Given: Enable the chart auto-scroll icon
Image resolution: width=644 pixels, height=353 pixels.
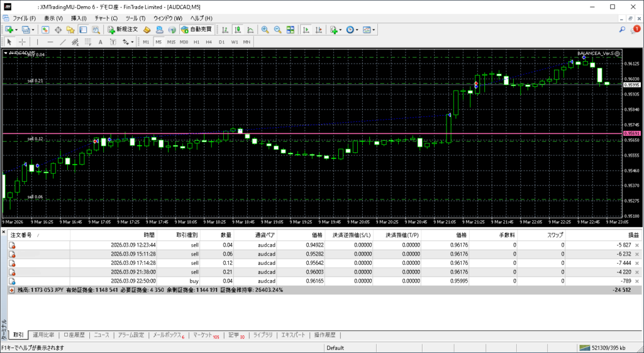Looking at the screenshot, I should [305, 30].
